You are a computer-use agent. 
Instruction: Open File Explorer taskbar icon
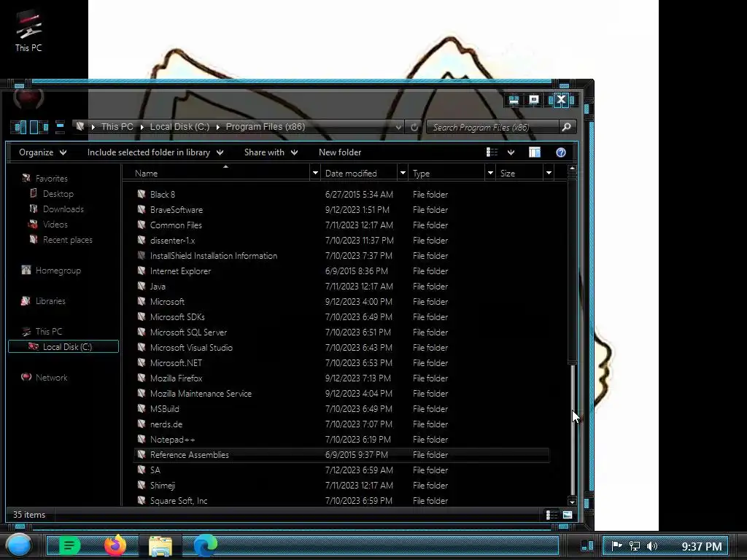click(x=160, y=545)
